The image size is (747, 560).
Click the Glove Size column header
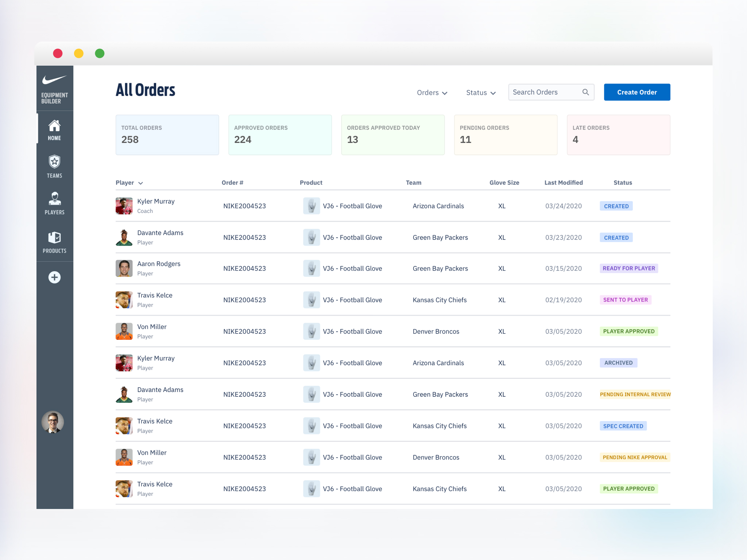(x=504, y=183)
